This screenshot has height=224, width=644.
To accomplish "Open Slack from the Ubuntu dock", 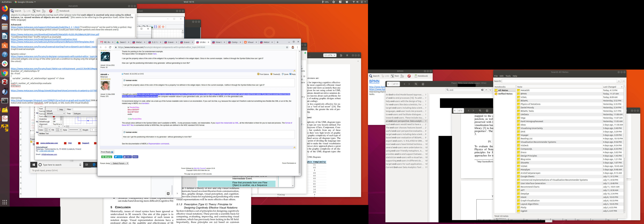I will [x=5, y=63].
